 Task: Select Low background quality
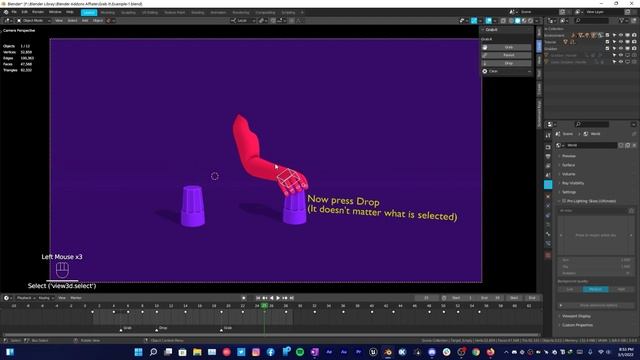[570, 289]
